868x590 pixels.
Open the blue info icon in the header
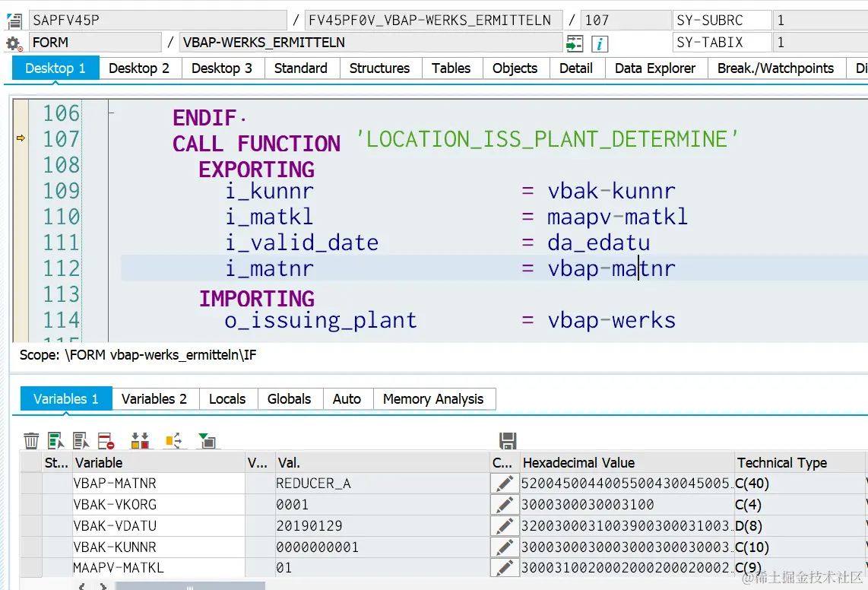pos(600,43)
